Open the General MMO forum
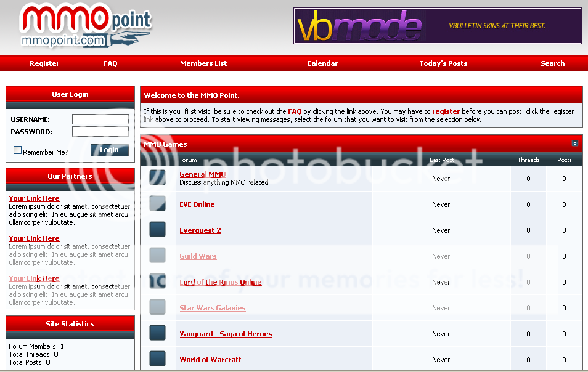The height and width of the screenshot is (372, 588). 203,174
